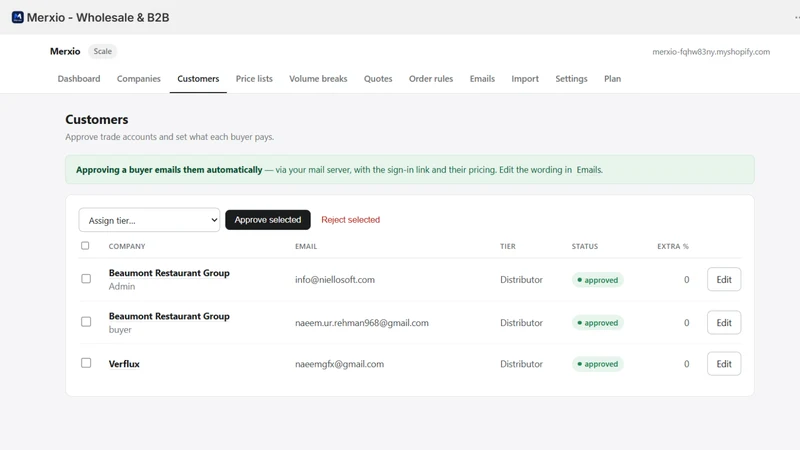This screenshot has width=800, height=450.
Task: Open Beaumont Restaurant Group buyer company link
Action: [x=169, y=316]
